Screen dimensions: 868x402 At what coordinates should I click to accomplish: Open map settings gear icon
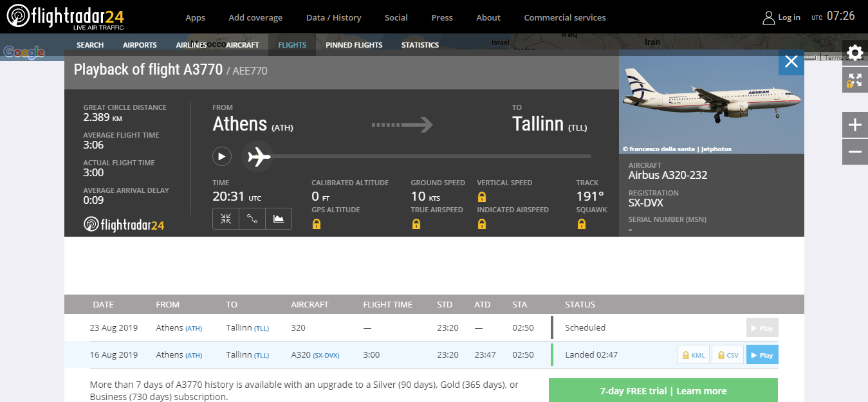tap(854, 53)
